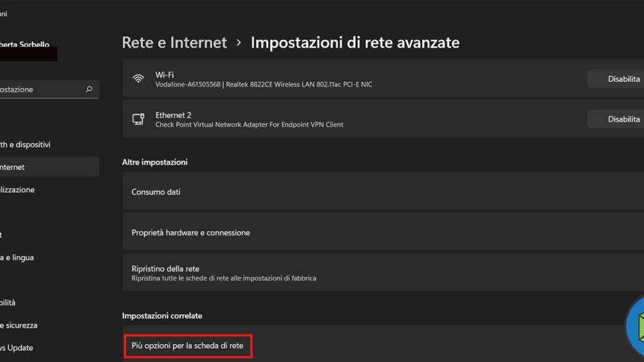Click the search magnifier icon
The image size is (644, 362).
coord(89,89)
